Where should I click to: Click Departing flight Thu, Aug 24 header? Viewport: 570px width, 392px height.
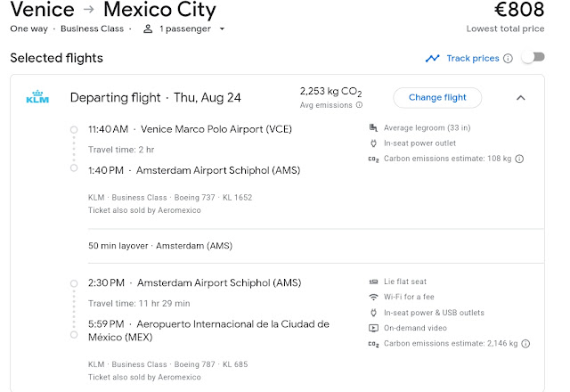tap(156, 97)
